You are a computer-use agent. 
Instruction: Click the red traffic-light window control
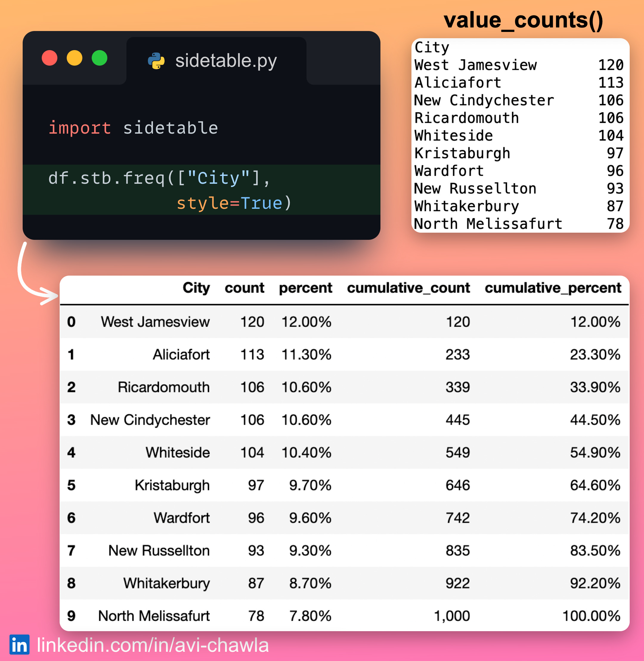pyautogui.click(x=50, y=58)
